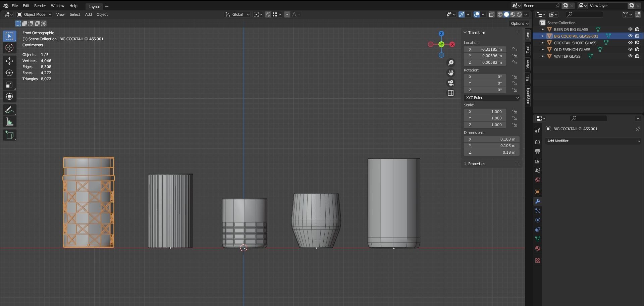Toggle camera view in viewport
The width and height of the screenshot is (644, 306).
coord(451,83)
